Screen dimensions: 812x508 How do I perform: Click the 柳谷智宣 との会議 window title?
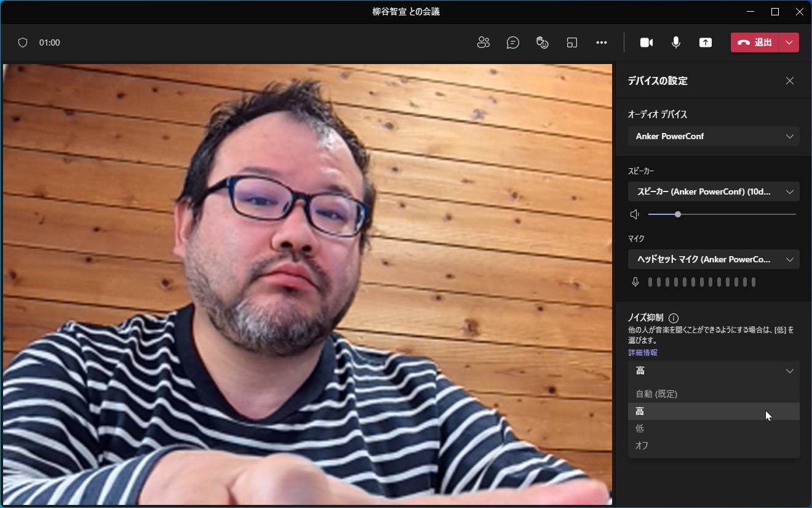(x=406, y=12)
